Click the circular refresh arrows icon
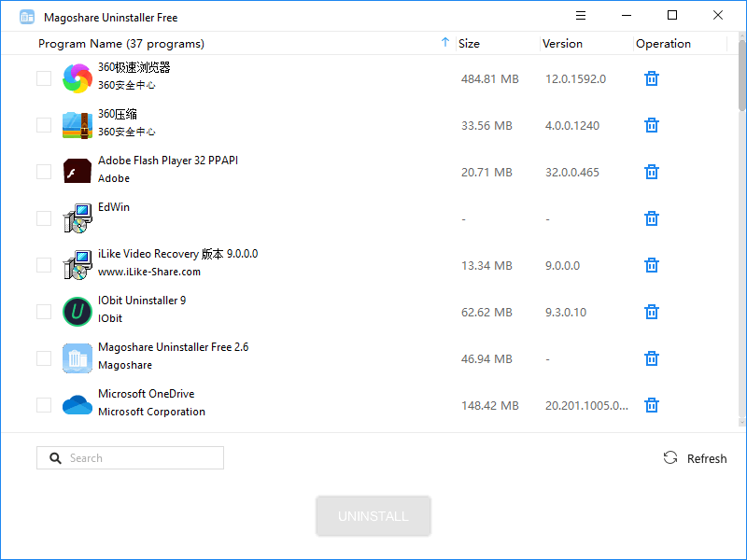Image resolution: width=747 pixels, height=560 pixels. click(670, 458)
